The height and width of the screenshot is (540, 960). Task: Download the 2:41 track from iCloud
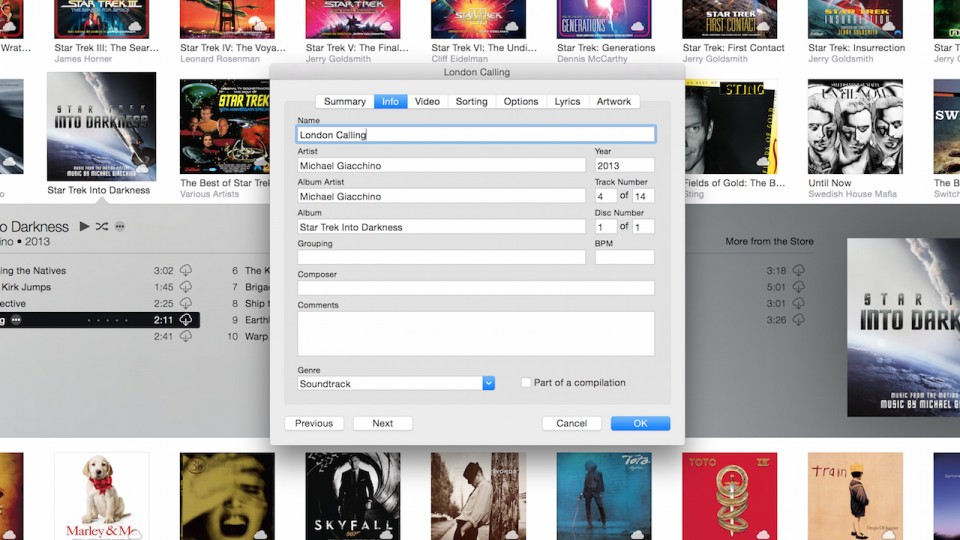(x=186, y=336)
